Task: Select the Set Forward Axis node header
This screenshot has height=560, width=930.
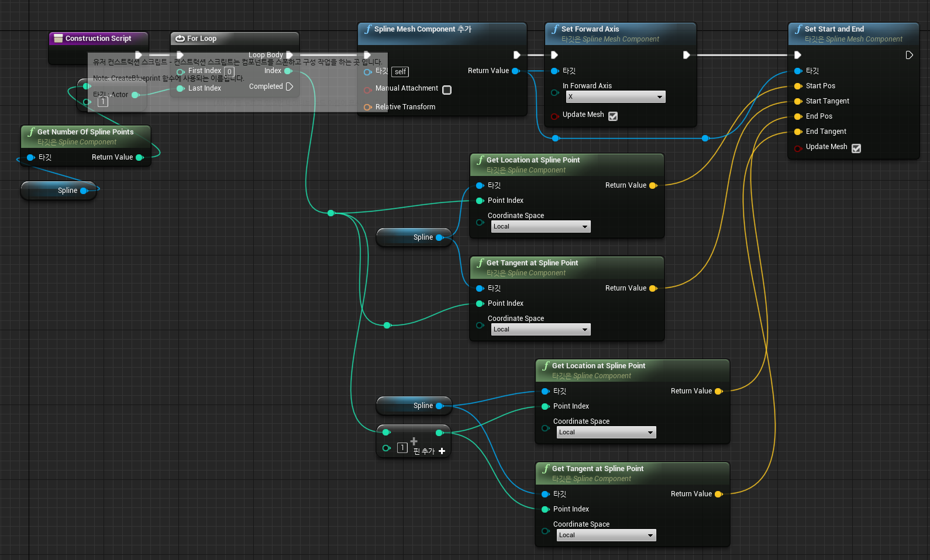Action: pyautogui.click(x=621, y=33)
